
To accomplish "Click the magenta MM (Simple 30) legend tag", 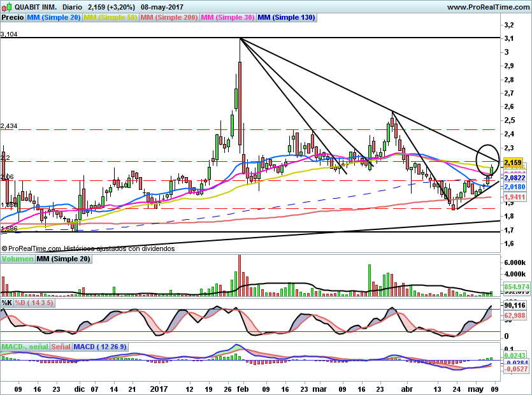I will 228,18.
